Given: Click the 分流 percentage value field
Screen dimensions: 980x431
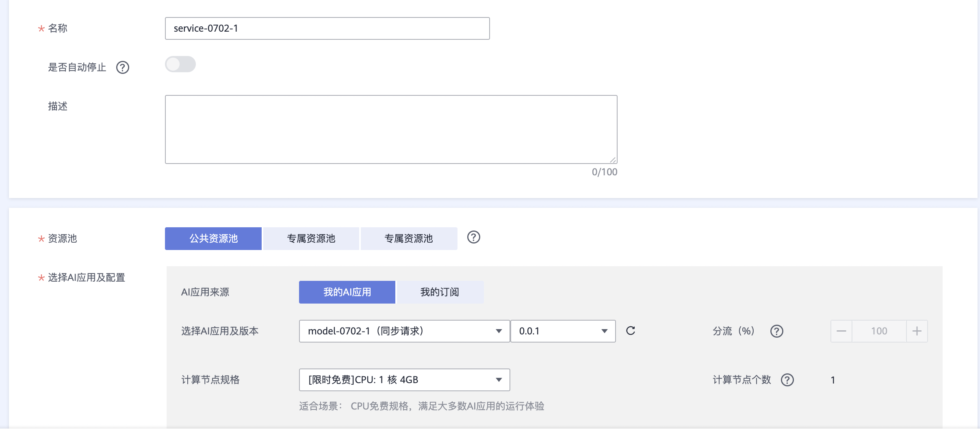Looking at the screenshot, I should pyautogui.click(x=879, y=331).
